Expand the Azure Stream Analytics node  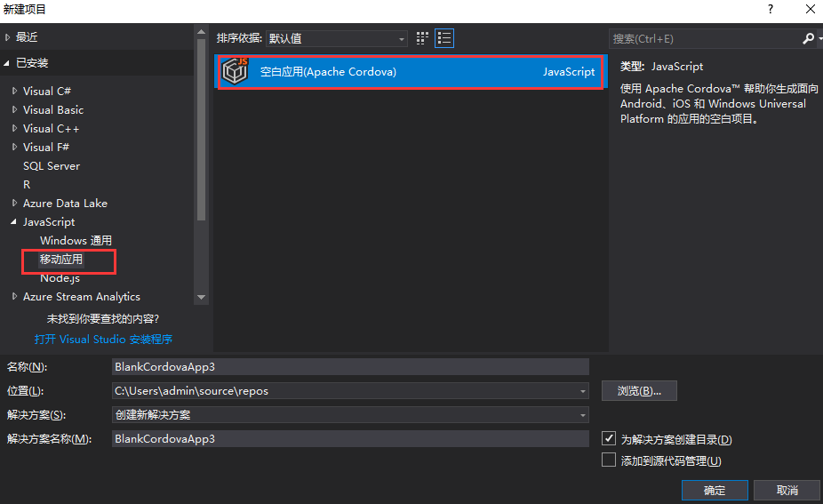click(x=14, y=297)
